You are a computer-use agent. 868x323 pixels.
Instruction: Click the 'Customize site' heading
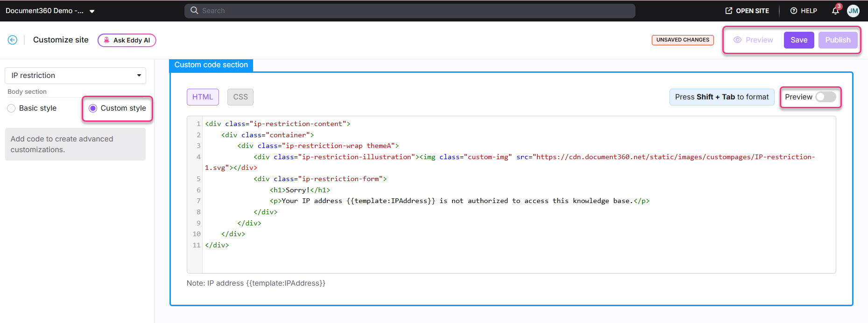[61, 40]
